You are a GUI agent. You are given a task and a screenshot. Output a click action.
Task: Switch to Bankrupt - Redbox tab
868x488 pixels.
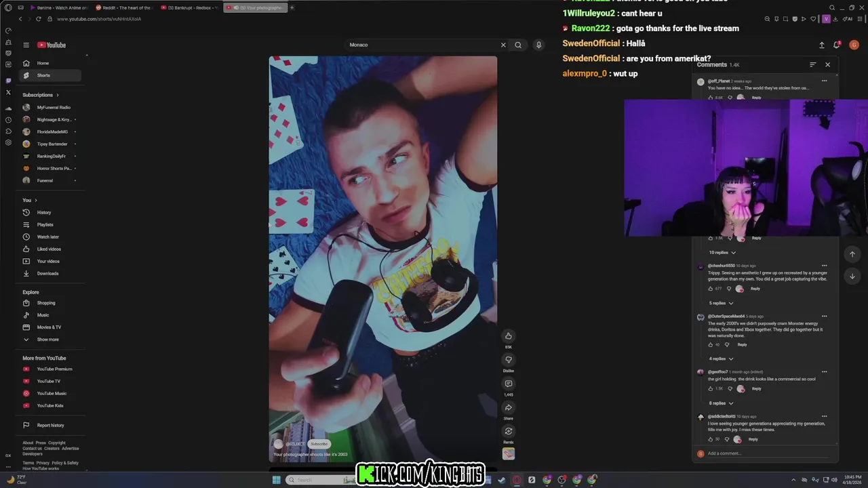tap(189, 7)
